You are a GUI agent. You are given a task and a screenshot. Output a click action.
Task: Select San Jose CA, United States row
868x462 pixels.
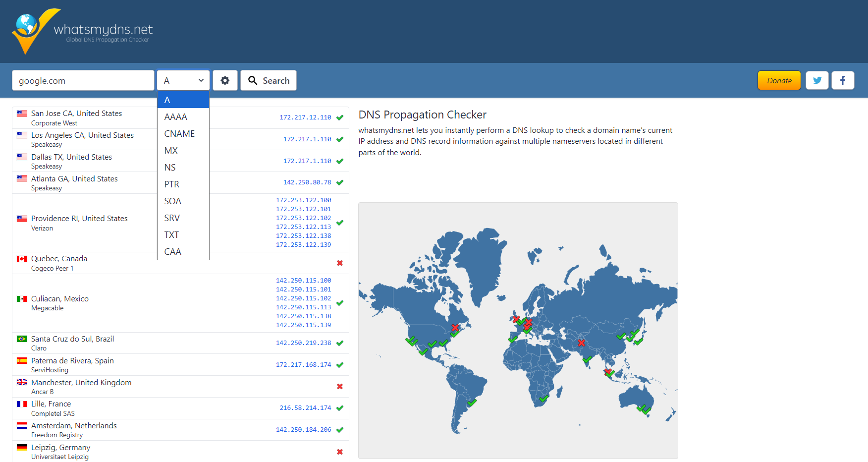180,118
